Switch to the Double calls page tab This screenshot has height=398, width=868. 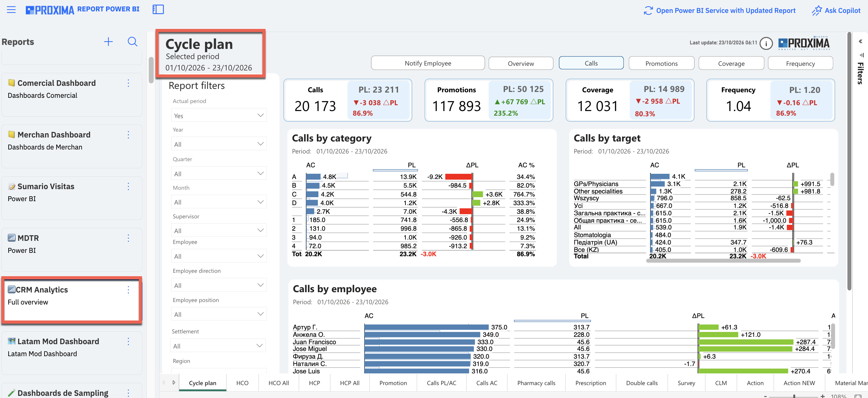641,383
